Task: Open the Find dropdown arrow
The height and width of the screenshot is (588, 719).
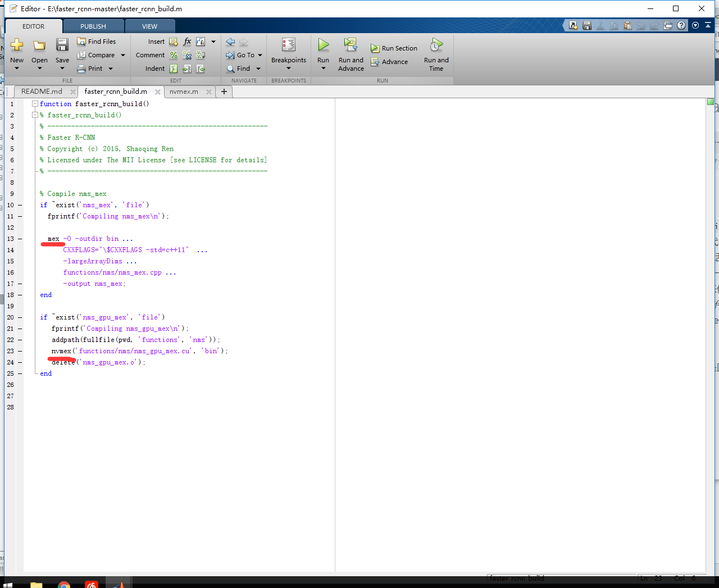Action: [x=257, y=68]
